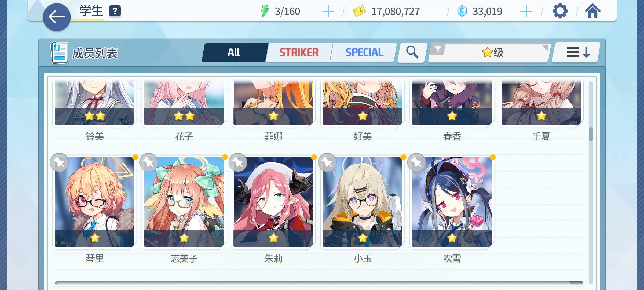Expand the star level sort dropdown
644x290 pixels.
point(489,52)
